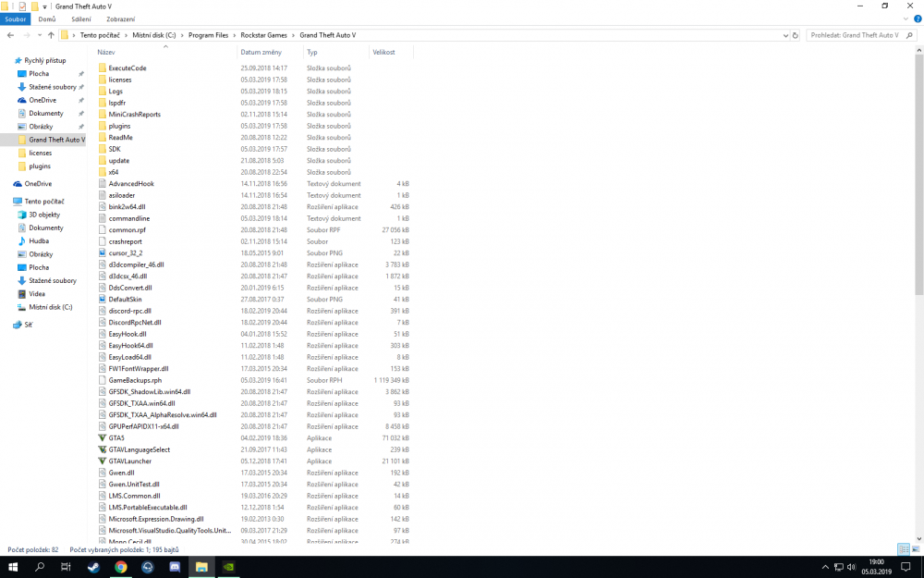This screenshot has height=578, width=924.
Task: Open the Sdílení tab
Action: (x=81, y=19)
